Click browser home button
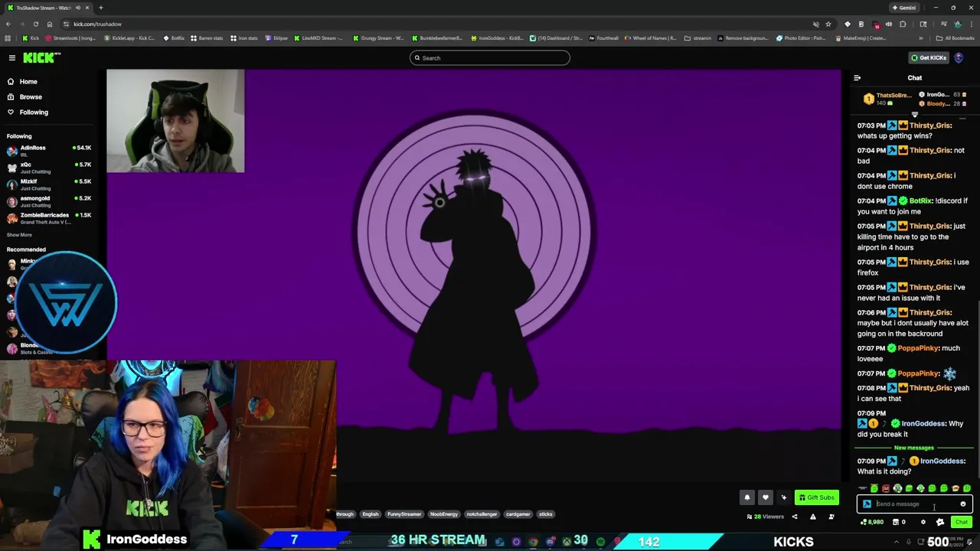The width and height of the screenshot is (980, 551). (x=50, y=24)
